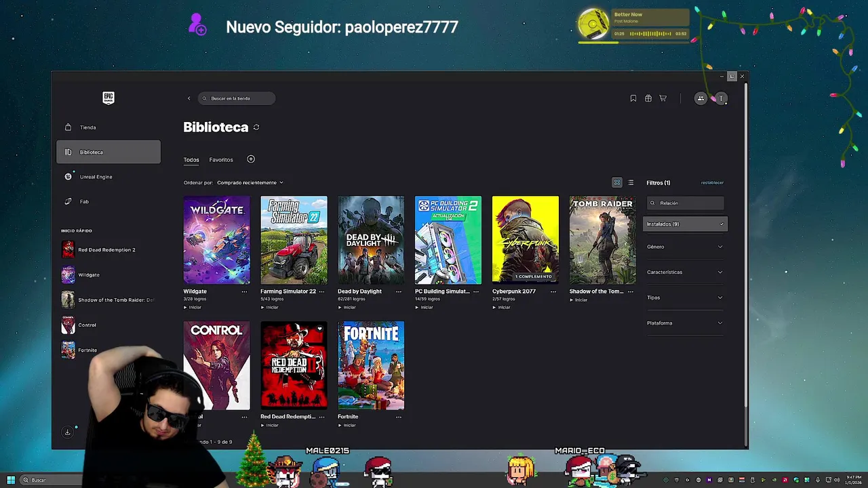The height and width of the screenshot is (488, 868).
Task: Open Red Dead Redemption 2 cover thumbnail
Action: [x=294, y=365]
